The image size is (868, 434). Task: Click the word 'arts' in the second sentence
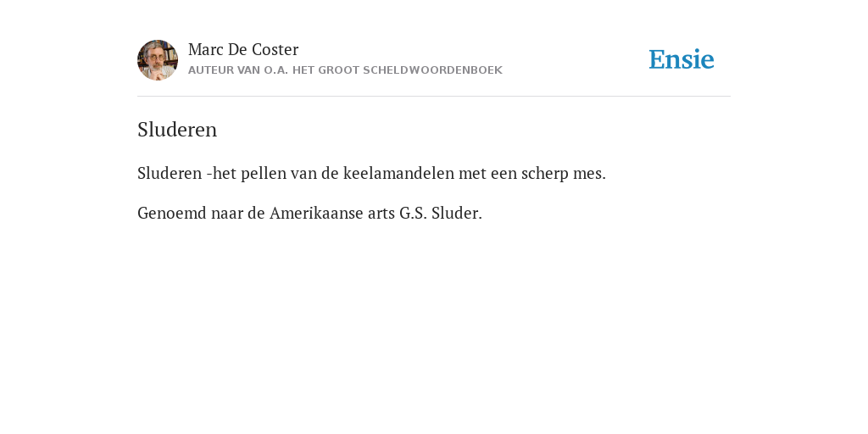point(381,213)
